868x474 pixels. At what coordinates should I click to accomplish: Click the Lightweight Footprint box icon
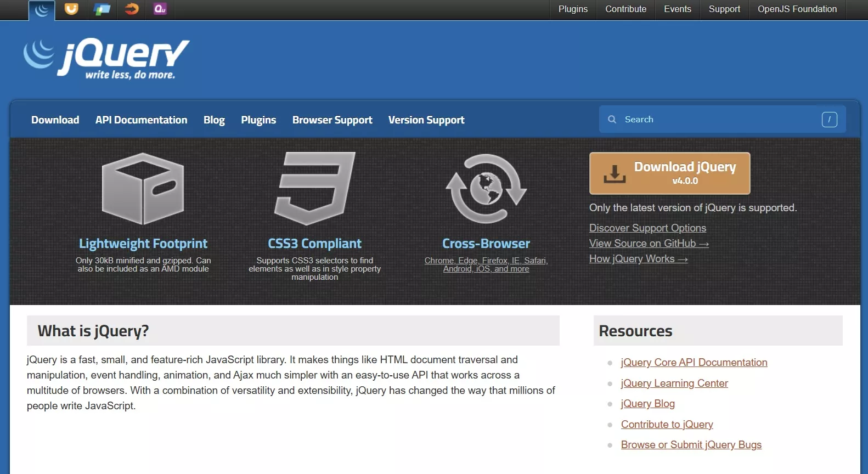(143, 189)
